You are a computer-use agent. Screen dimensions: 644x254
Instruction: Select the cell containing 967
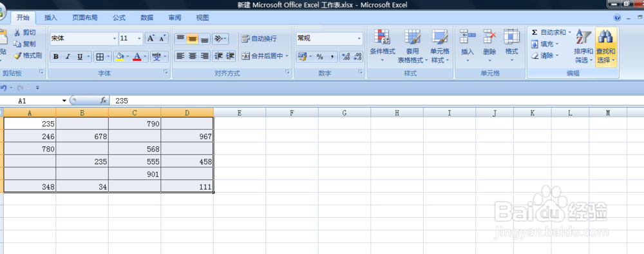(x=187, y=137)
